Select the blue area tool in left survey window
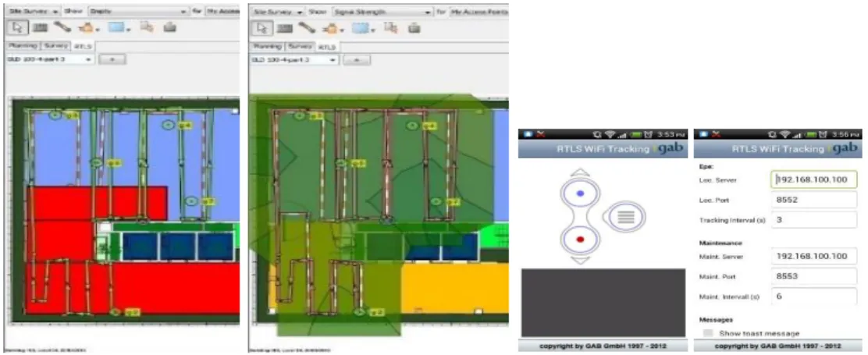This screenshot has height=355, width=868. (116, 27)
